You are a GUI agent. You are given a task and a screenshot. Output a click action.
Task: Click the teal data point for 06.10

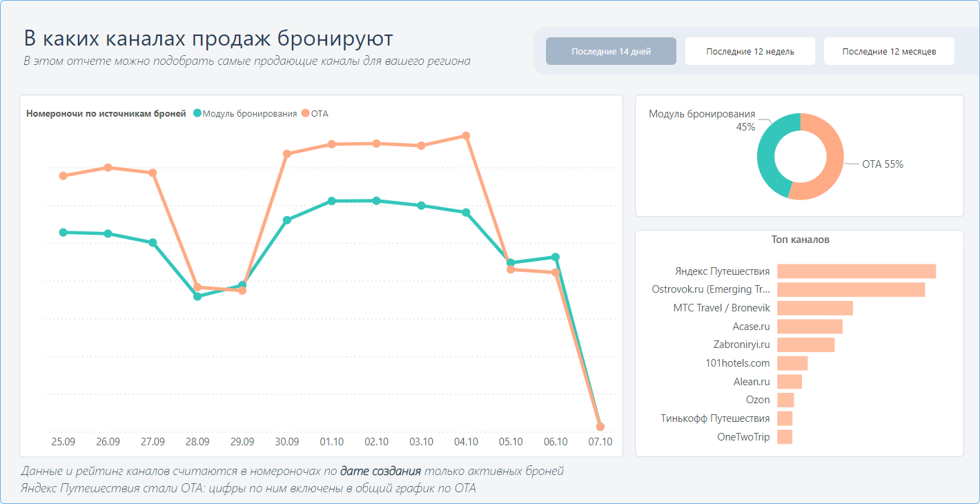point(556,258)
